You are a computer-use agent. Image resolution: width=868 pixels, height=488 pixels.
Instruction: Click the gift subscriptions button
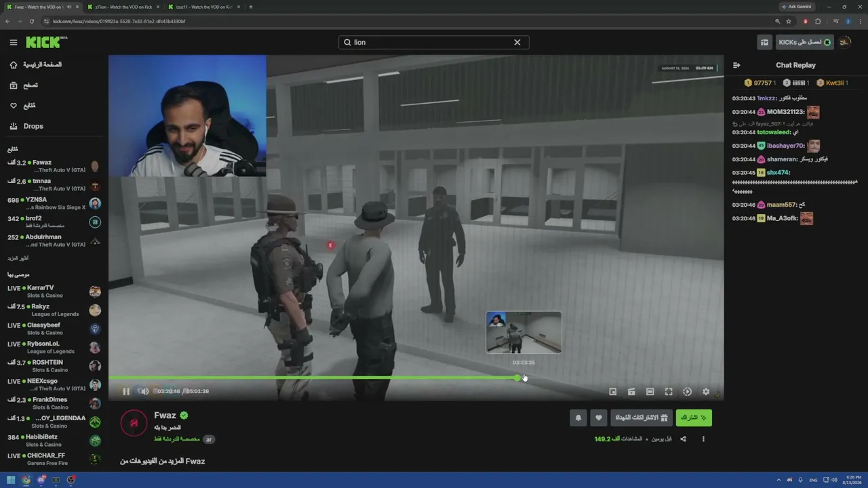[642, 418]
